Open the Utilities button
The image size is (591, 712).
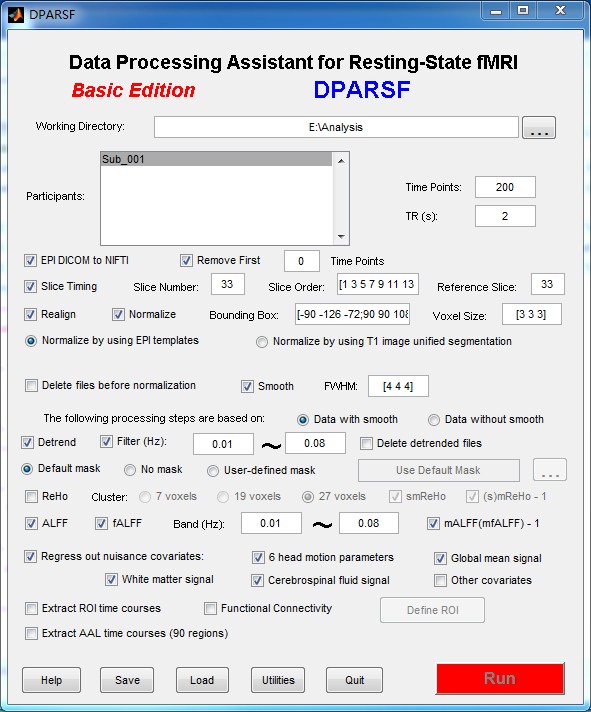(278, 680)
